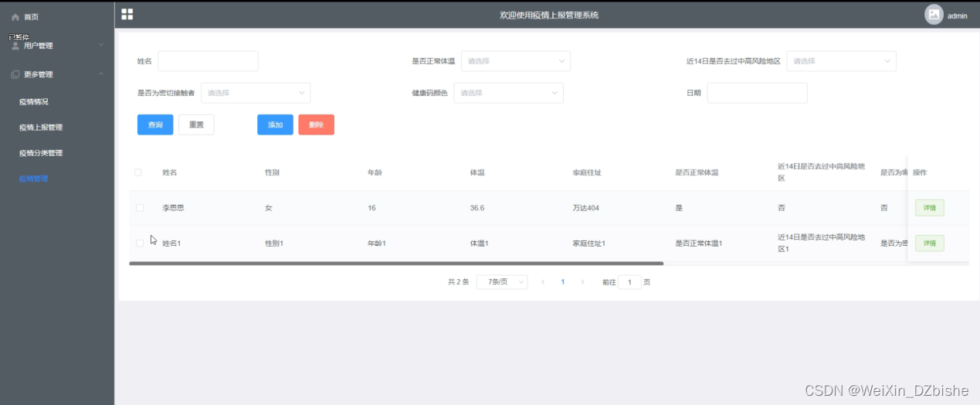
Task: Open the admin account name
Action: (958, 15)
